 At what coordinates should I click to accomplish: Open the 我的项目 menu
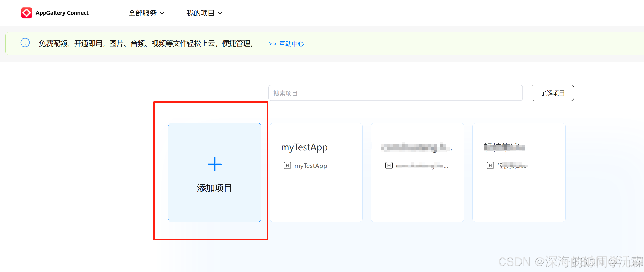tap(200, 13)
